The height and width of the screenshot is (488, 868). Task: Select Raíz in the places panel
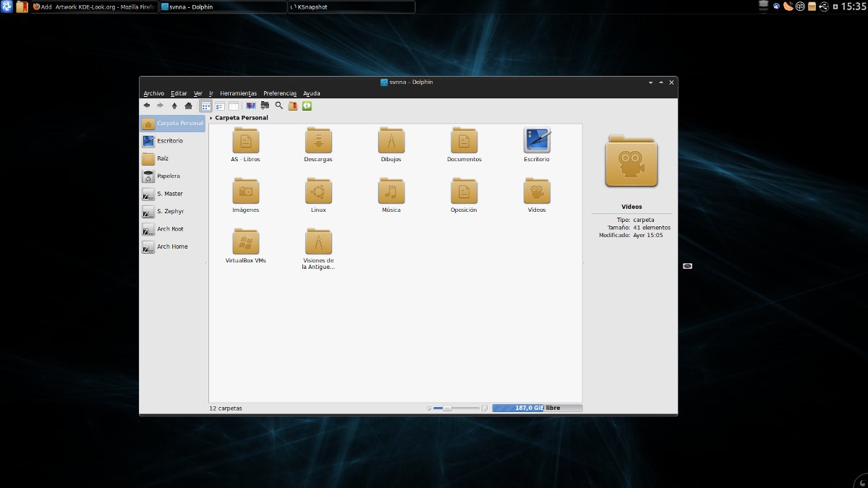(x=173, y=158)
